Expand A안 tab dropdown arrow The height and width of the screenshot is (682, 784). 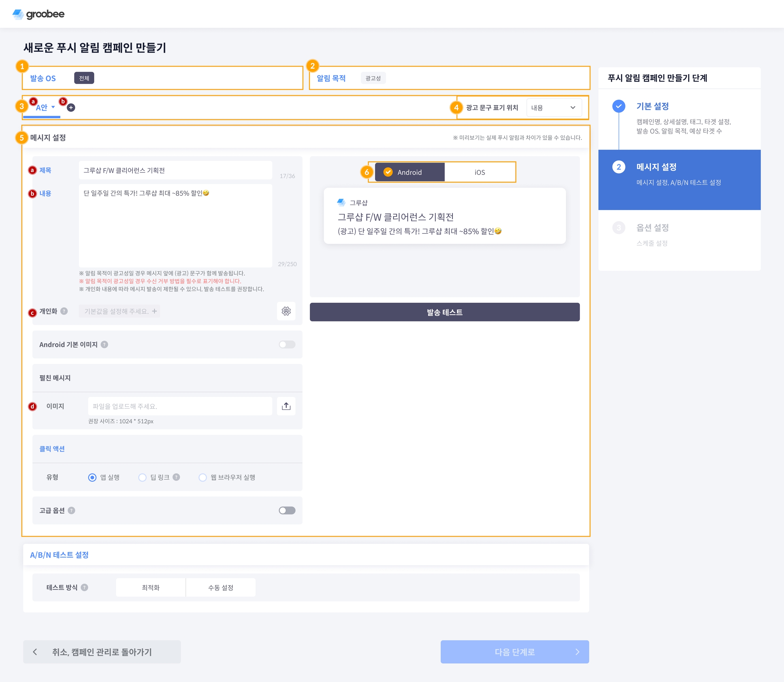53,107
